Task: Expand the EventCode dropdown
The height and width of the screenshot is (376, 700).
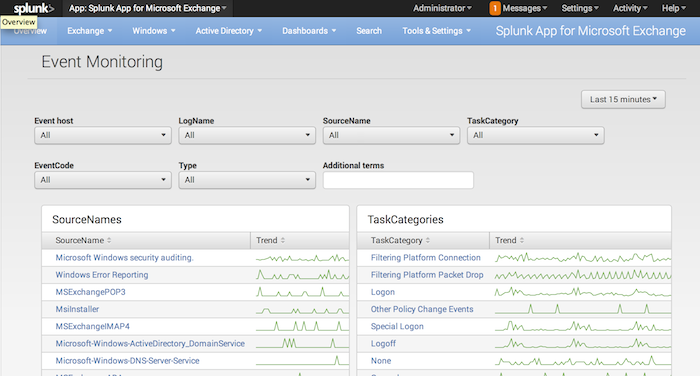Action: pyautogui.click(x=103, y=180)
